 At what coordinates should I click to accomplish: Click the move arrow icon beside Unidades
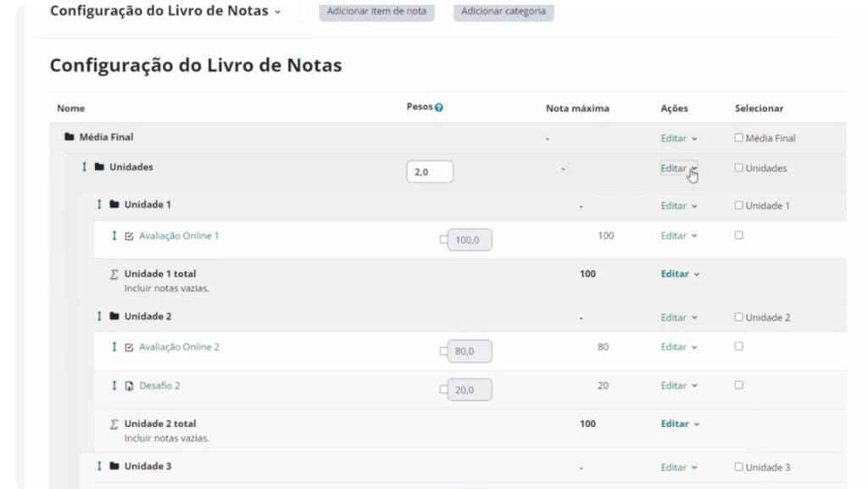click(84, 167)
